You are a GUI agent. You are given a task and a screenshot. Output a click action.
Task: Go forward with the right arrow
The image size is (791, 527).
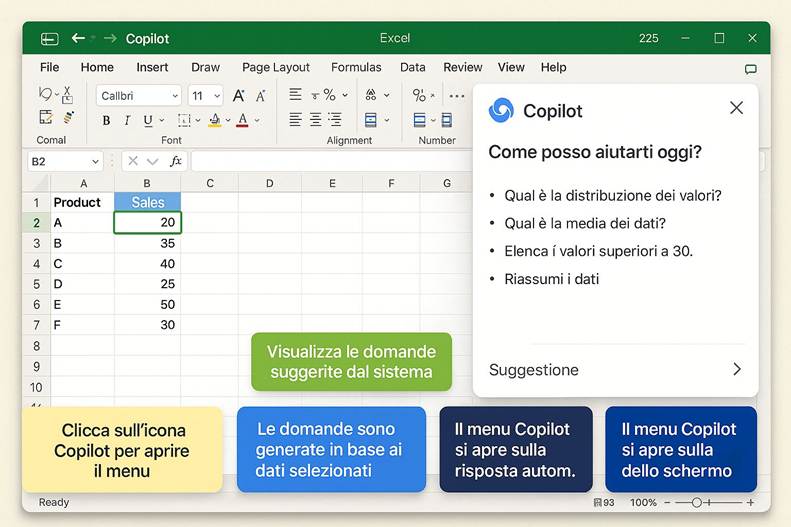pos(110,38)
